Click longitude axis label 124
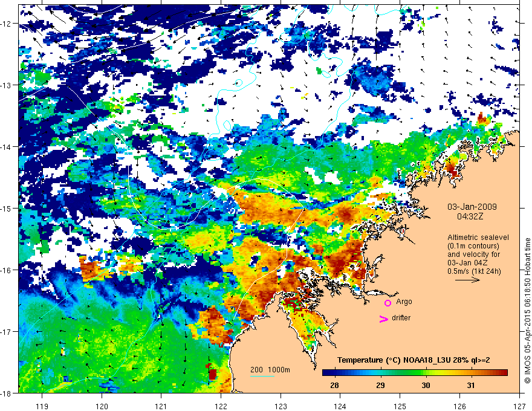The height and width of the screenshot is (411, 532). 340,406
